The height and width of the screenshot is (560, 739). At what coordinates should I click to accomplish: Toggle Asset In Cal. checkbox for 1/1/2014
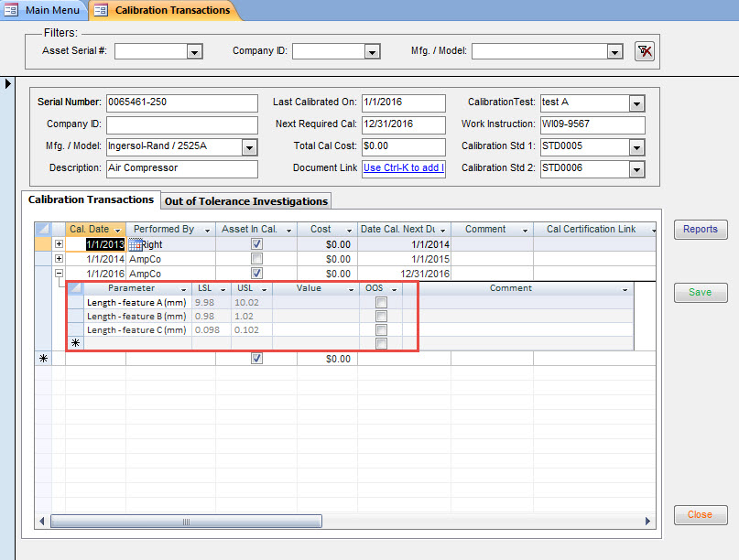click(x=256, y=259)
